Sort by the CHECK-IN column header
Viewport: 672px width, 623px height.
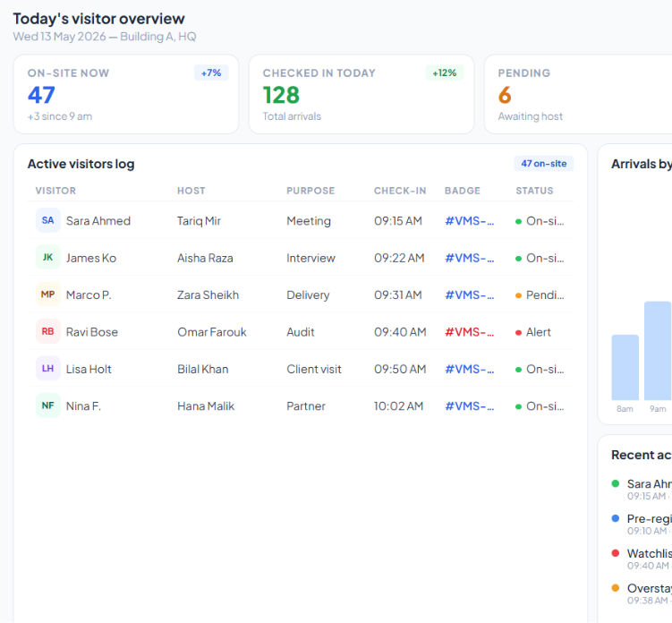400,191
